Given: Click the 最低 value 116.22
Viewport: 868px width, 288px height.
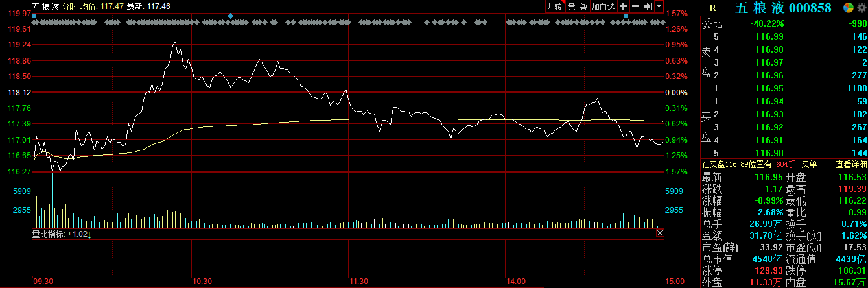Looking at the screenshot, I should 852,200.
